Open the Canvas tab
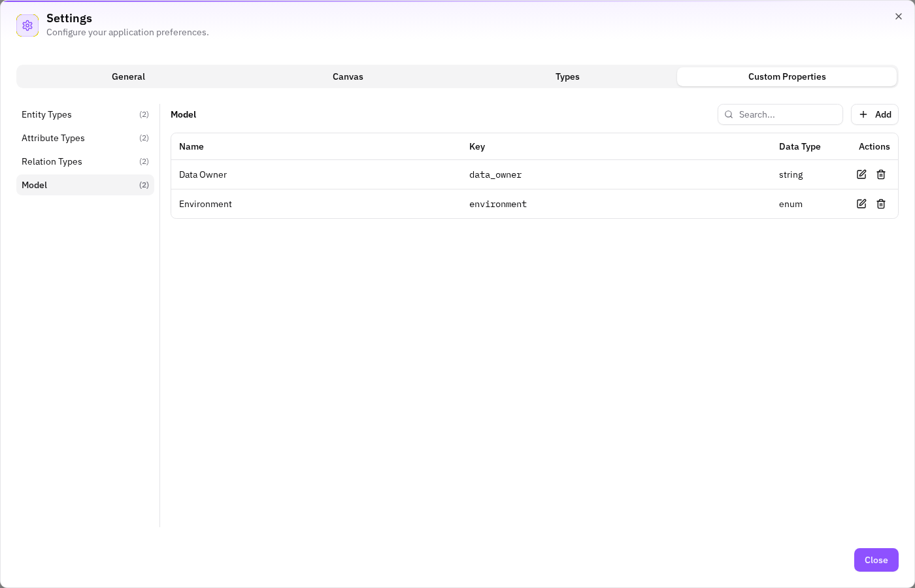Screen dimensions: 915x588 point(348,76)
